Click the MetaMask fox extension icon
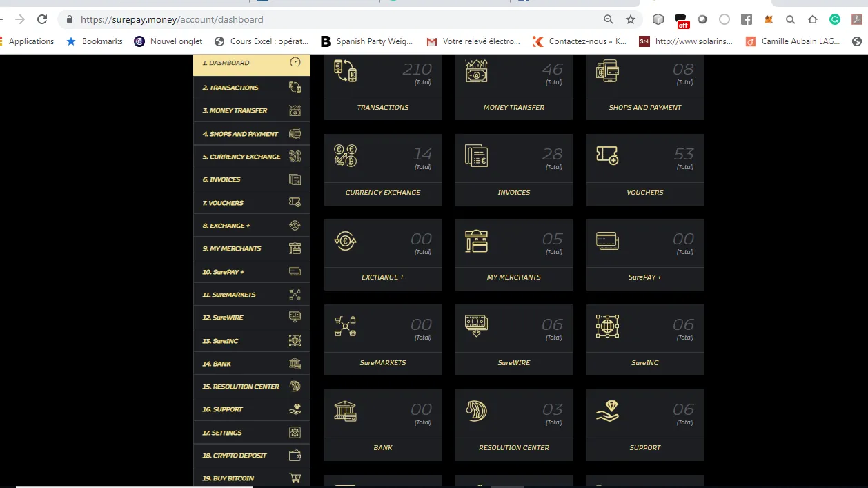 [x=769, y=19]
